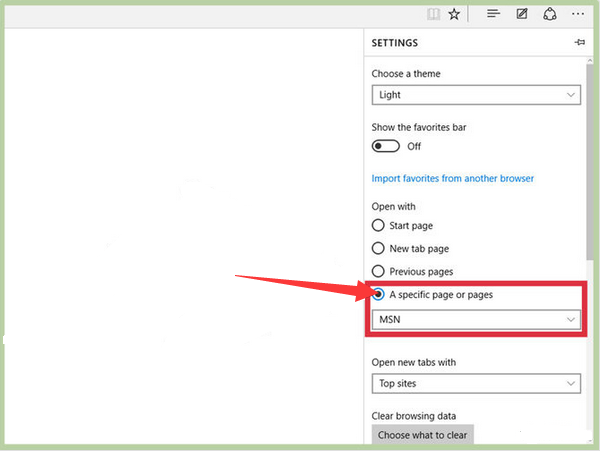Pin the Settings pane
600x451 pixels.
coord(580,42)
